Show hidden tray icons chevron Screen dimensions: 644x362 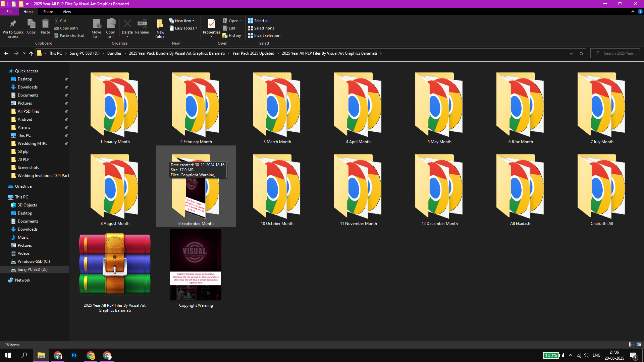[x=571, y=355]
